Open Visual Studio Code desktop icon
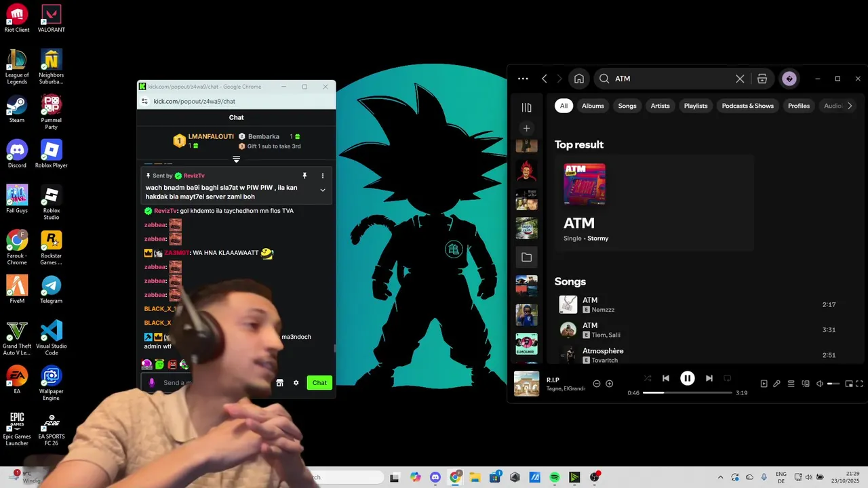This screenshot has height=488, width=868. [52, 338]
